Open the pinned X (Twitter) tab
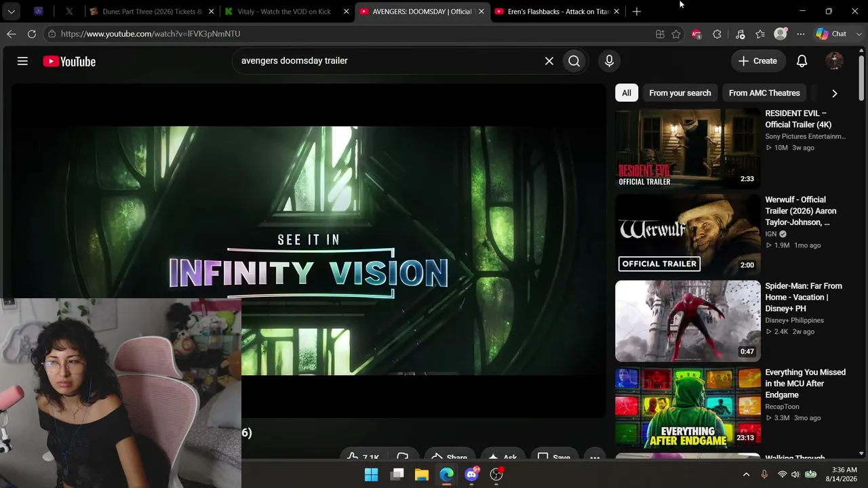Viewport: 868px width, 488px height. point(69,12)
